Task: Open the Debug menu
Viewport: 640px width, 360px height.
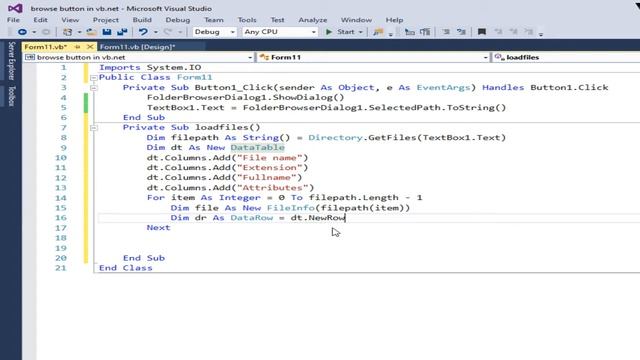Action: click(x=178, y=20)
